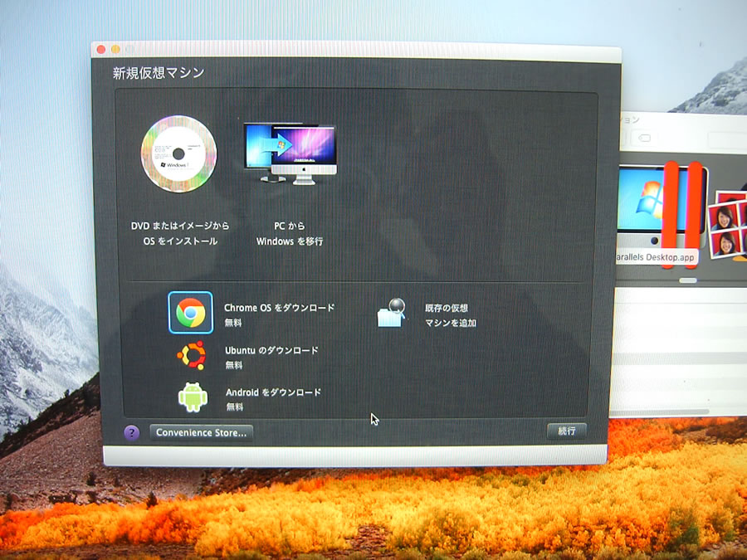Click the existing virtual machine folder icon
The image size is (747, 560).
pos(391,313)
